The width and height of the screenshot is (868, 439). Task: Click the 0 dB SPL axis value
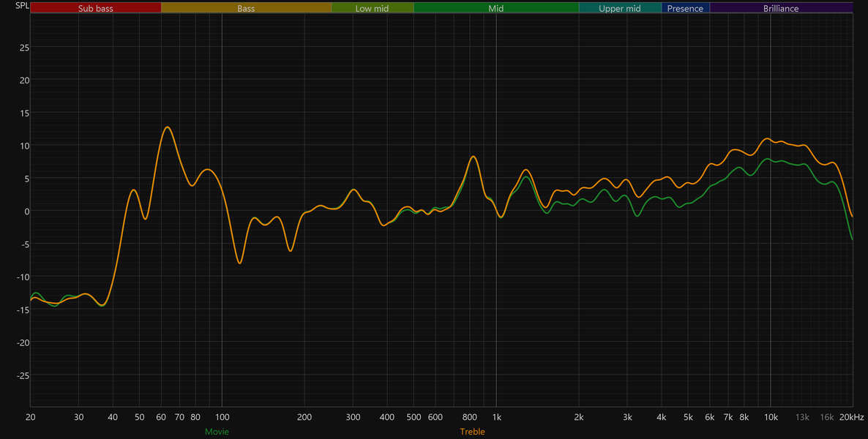pos(26,211)
